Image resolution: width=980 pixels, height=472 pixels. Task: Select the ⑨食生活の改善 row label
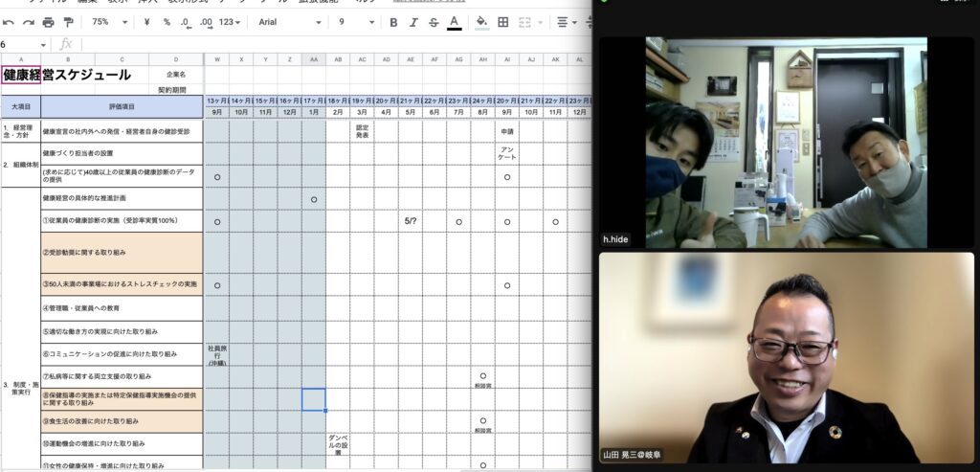[122, 421]
